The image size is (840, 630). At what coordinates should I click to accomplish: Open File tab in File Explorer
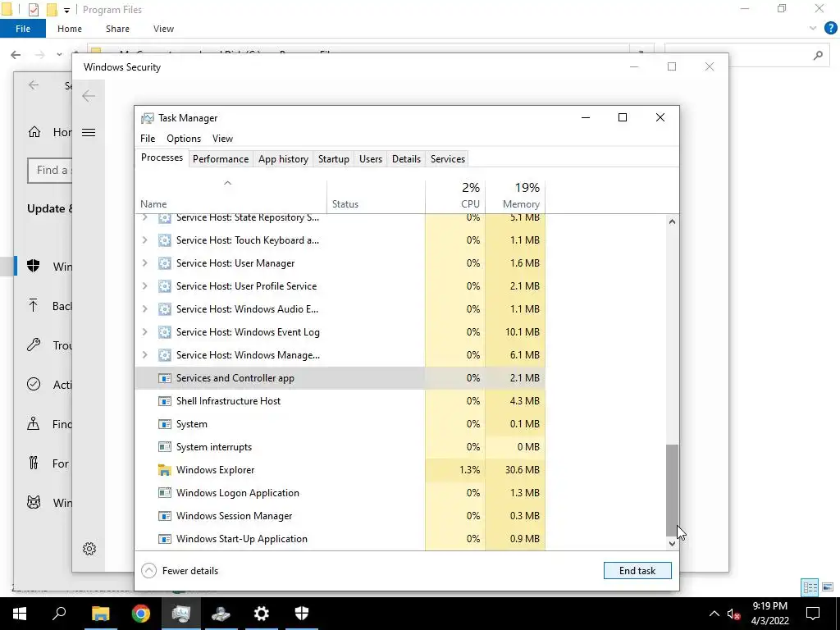[23, 29]
